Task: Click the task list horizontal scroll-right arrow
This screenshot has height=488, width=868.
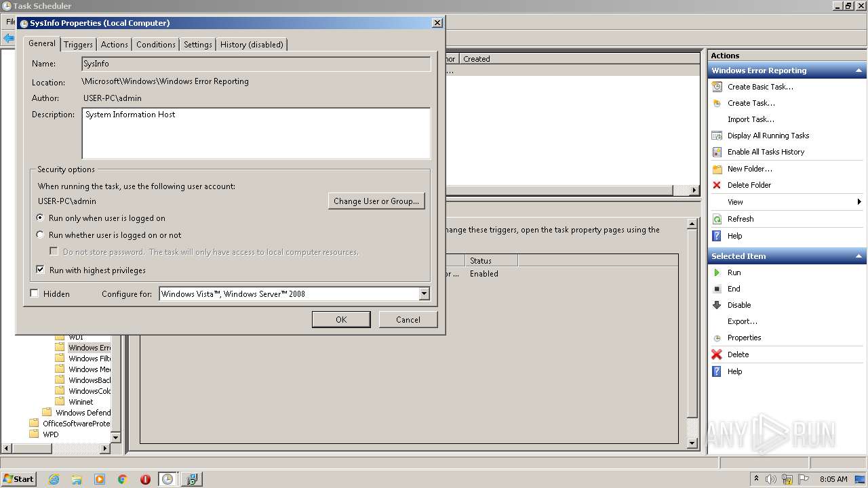Action: click(694, 190)
